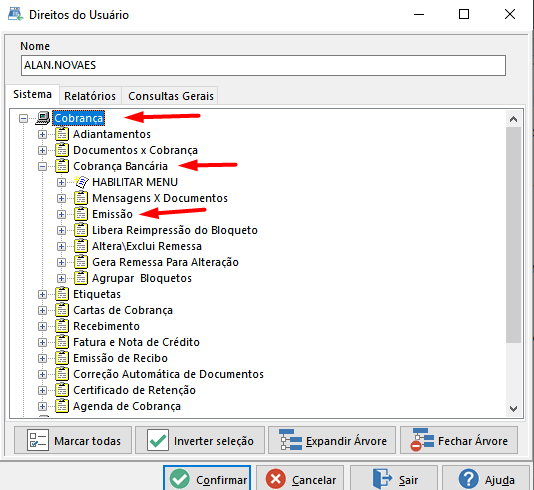This screenshot has height=490, width=534.
Task: Open the Consultas Gerais tab
Action: coord(171,96)
